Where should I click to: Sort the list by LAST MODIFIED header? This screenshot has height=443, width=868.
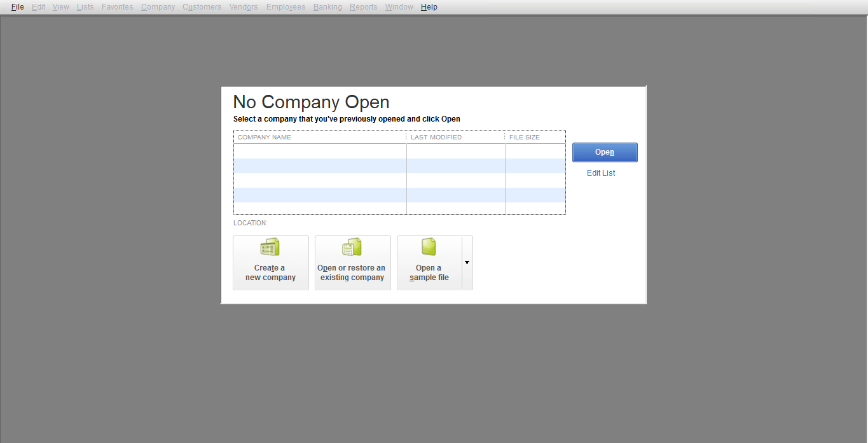click(436, 137)
